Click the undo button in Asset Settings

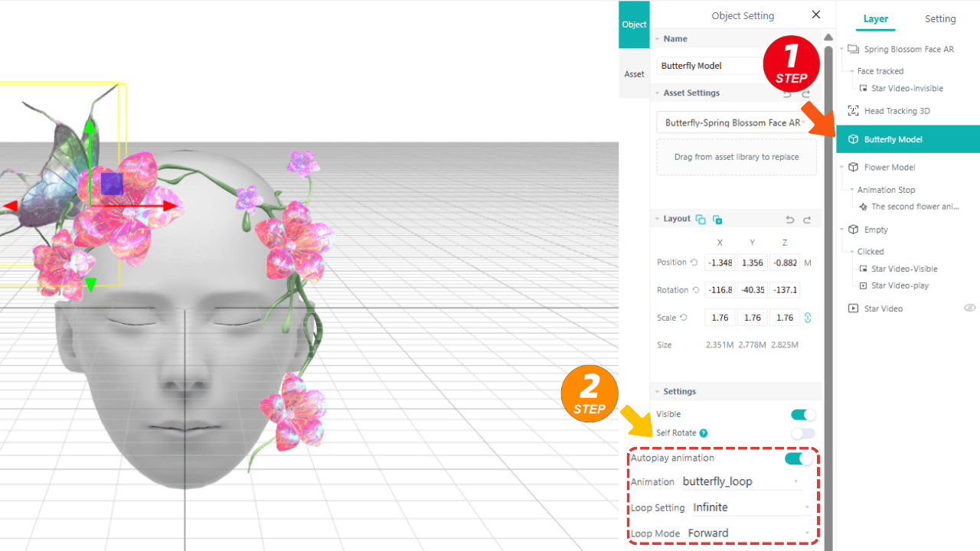tap(786, 93)
